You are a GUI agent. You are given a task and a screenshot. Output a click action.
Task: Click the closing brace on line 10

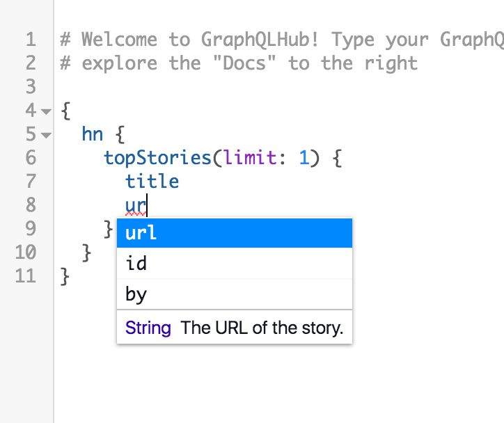tap(86, 253)
